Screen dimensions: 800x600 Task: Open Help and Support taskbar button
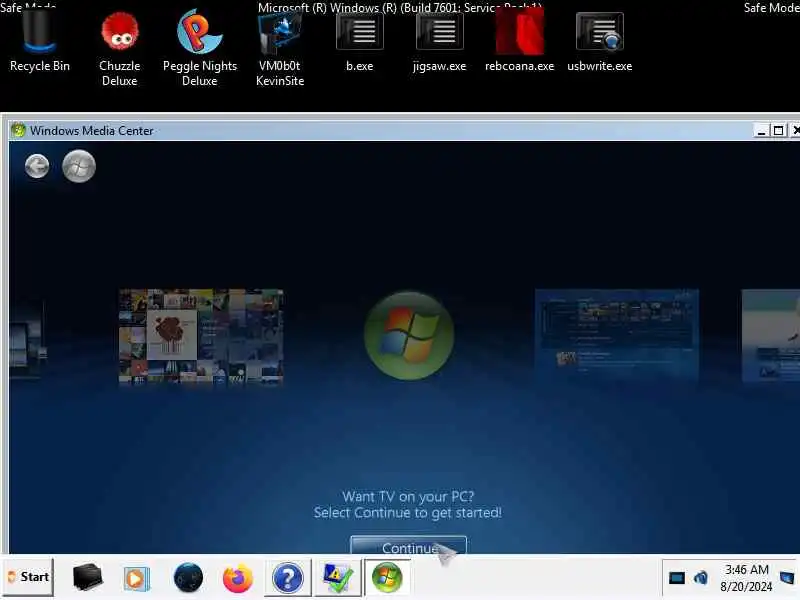(288, 578)
